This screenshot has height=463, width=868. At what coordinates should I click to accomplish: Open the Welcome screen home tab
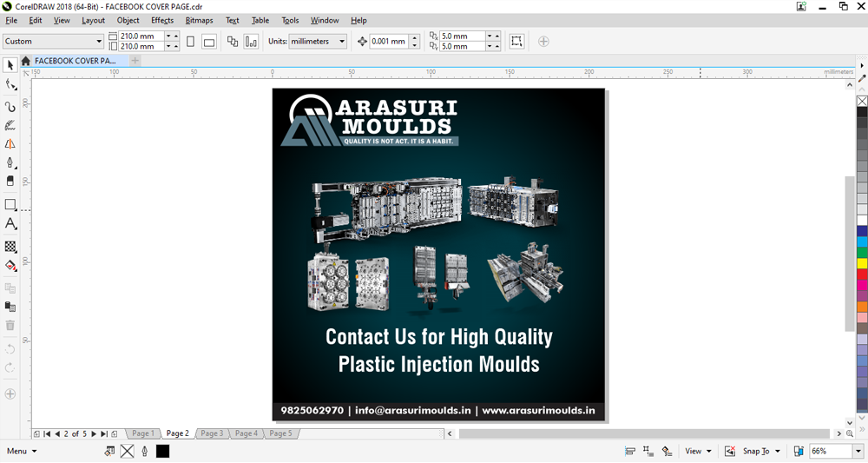point(25,61)
